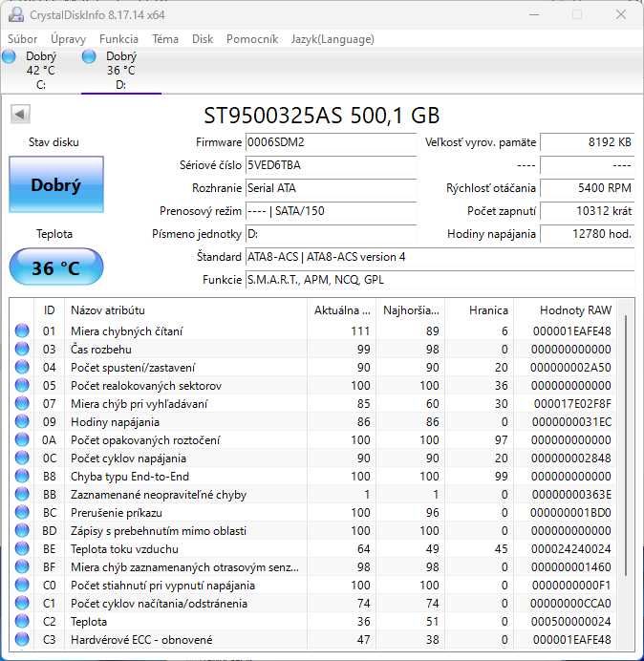Click the status orb for Počet cyklov napájania
Screen dimensions: 644x661
click(22, 458)
